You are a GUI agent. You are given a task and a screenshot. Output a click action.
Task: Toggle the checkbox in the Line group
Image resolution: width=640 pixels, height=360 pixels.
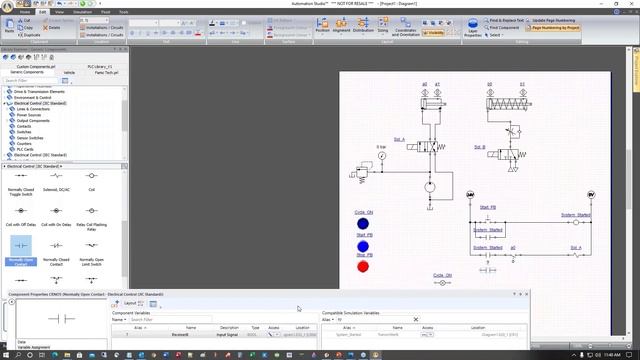pyautogui.click(x=244, y=23)
